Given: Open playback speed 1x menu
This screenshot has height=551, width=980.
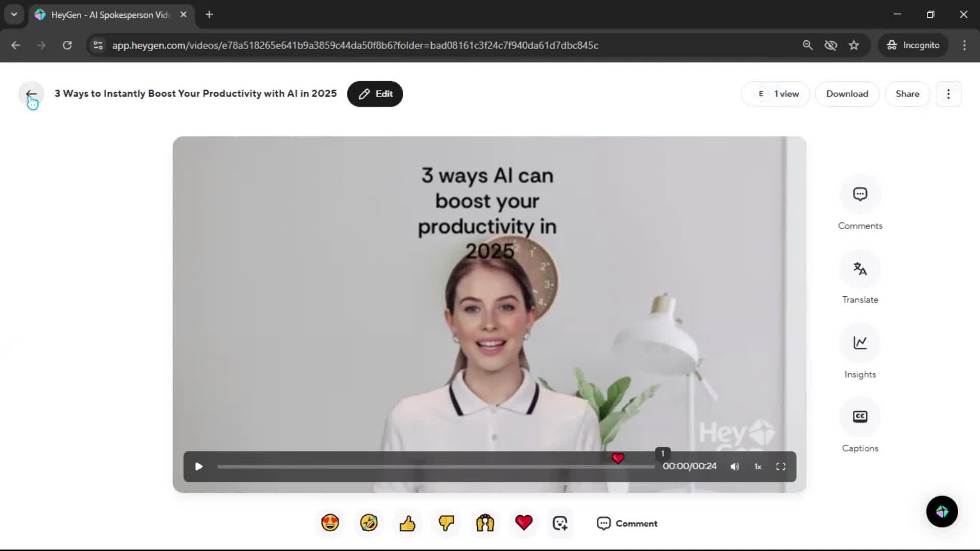Looking at the screenshot, I should (x=758, y=467).
